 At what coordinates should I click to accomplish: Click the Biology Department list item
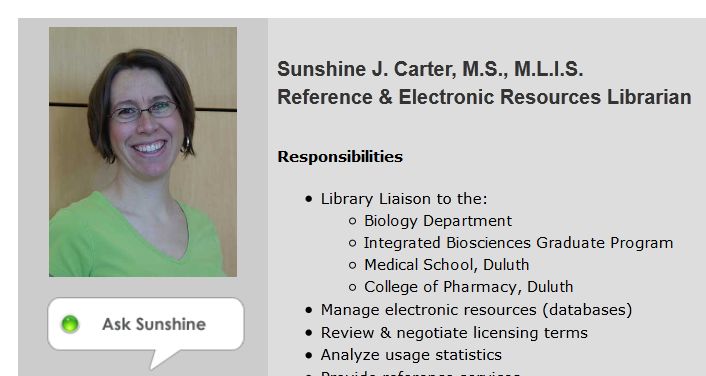[438, 221]
